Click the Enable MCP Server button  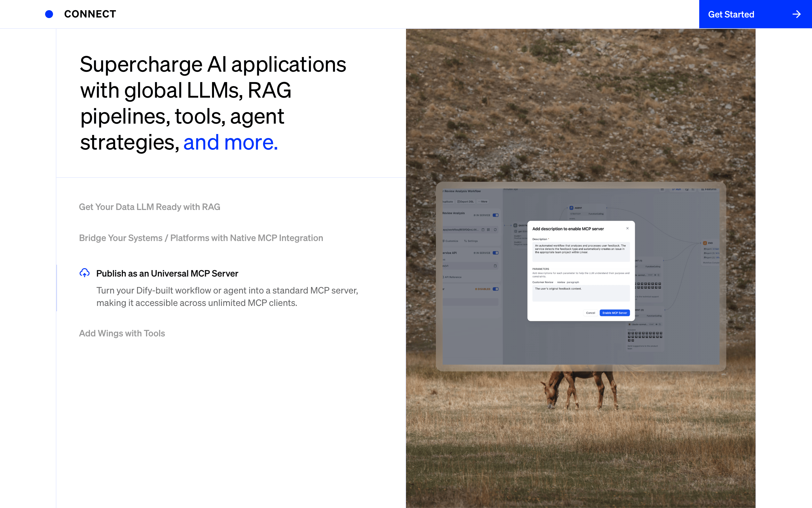pos(615,313)
